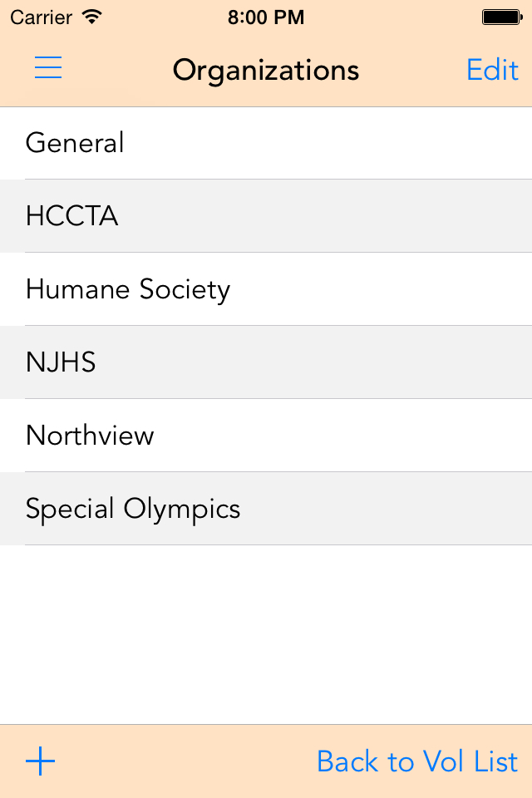This screenshot has height=798, width=532.
Task: Open the Northview organization
Action: point(266,436)
